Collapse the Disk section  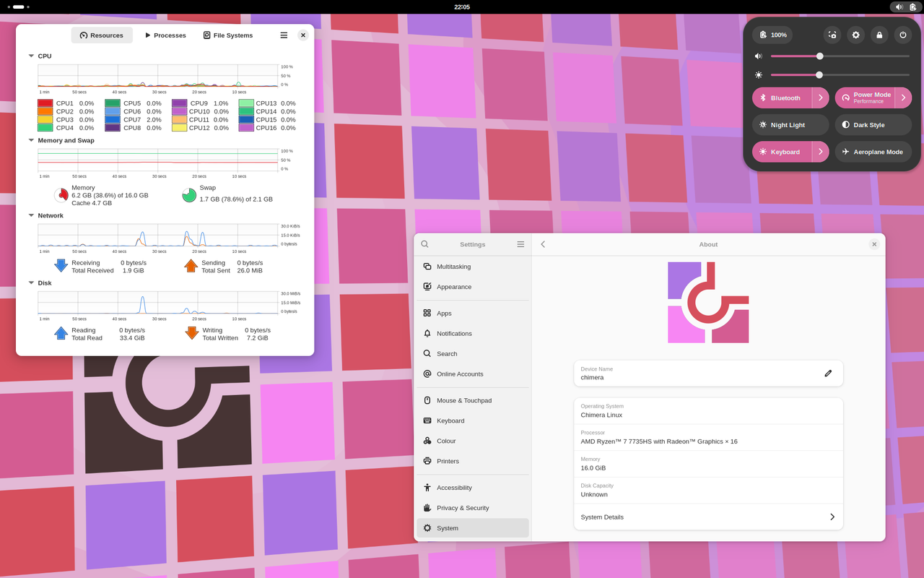(x=31, y=282)
